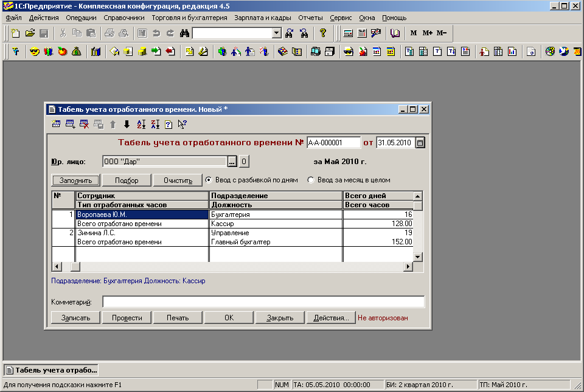
Task: Click the Очистить button
Action: tap(178, 181)
